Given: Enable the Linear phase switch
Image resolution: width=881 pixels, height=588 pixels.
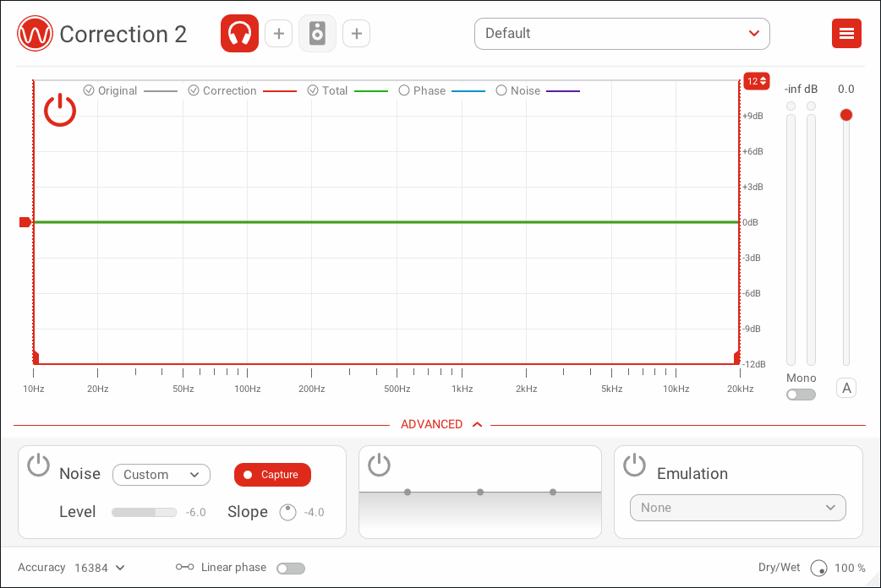Looking at the screenshot, I should pyautogui.click(x=291, y=569).
